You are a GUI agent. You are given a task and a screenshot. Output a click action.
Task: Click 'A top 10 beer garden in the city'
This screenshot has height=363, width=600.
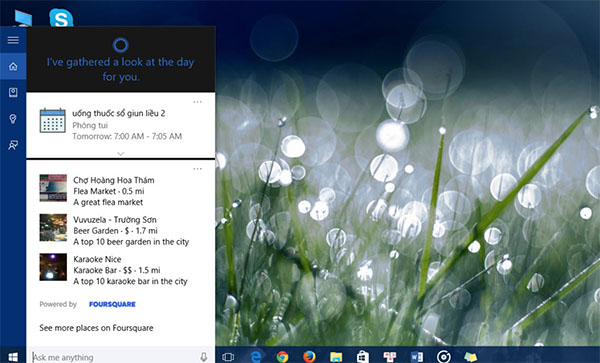(131, 242)
